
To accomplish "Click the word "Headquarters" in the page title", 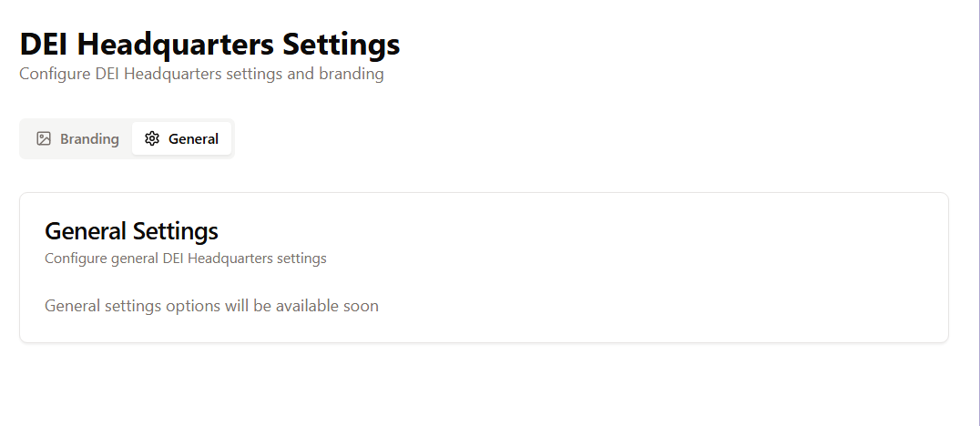I will coord(177,45).
